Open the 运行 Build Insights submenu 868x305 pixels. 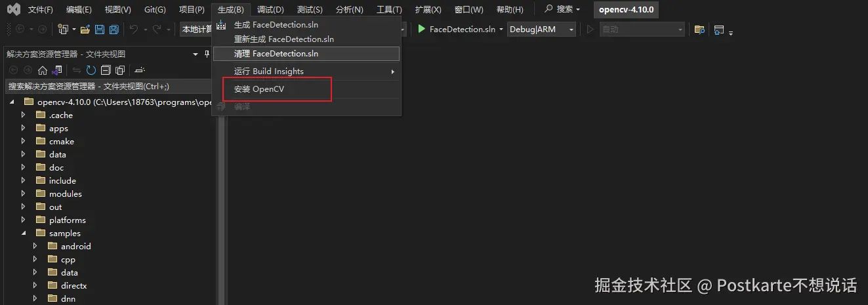[306, 71]
